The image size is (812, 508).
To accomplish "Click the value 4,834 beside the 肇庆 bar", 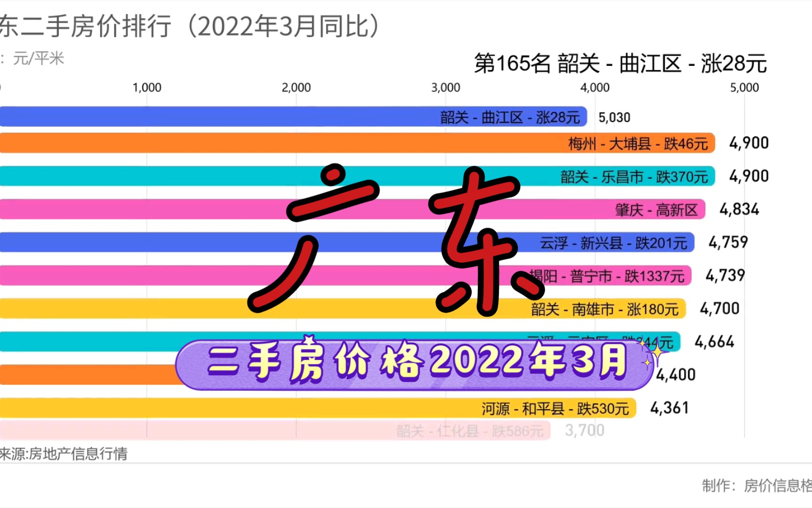I will pyautogui.click(x=739, y=209).
